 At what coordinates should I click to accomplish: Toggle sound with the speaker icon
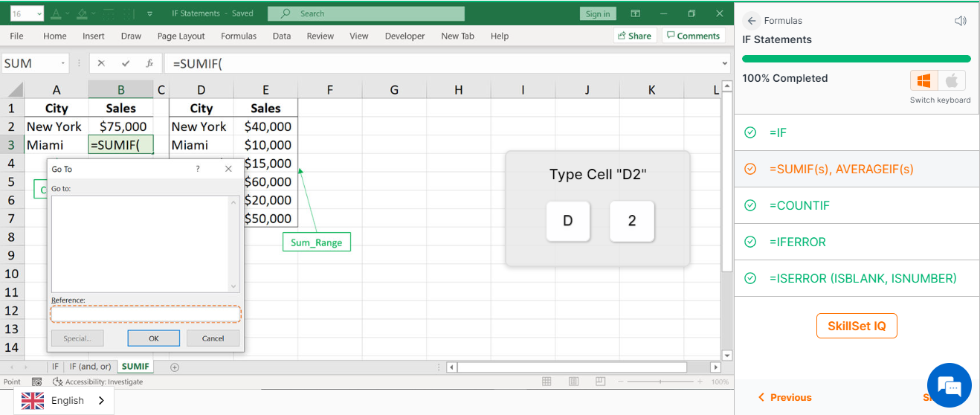click(960, 21)
